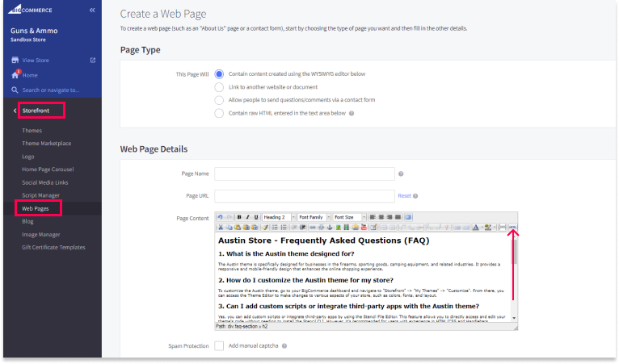This screenshot has width=619, height=364.
Task: Open Script Manager in the sidebar
Action: [40, 195]
